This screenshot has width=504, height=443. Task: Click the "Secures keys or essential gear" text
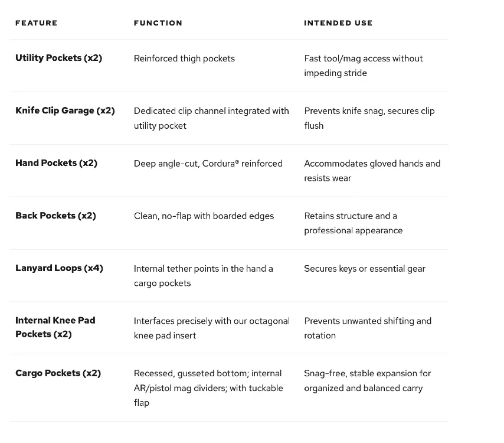[x=364, y=269]
